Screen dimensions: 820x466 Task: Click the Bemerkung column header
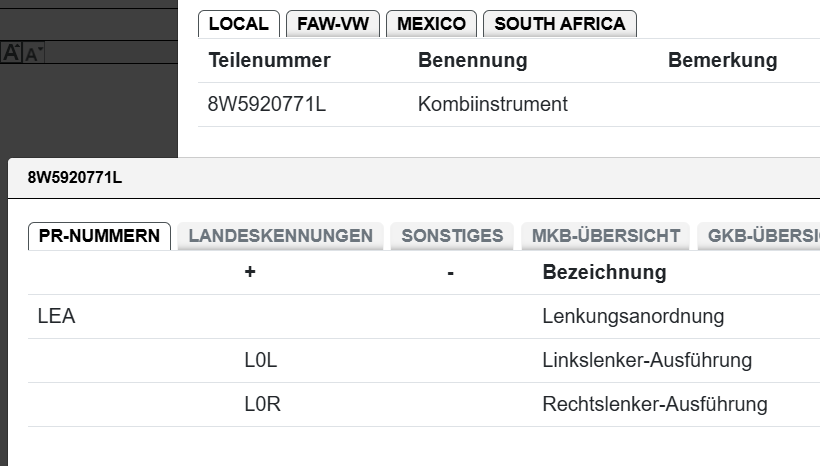722,61
